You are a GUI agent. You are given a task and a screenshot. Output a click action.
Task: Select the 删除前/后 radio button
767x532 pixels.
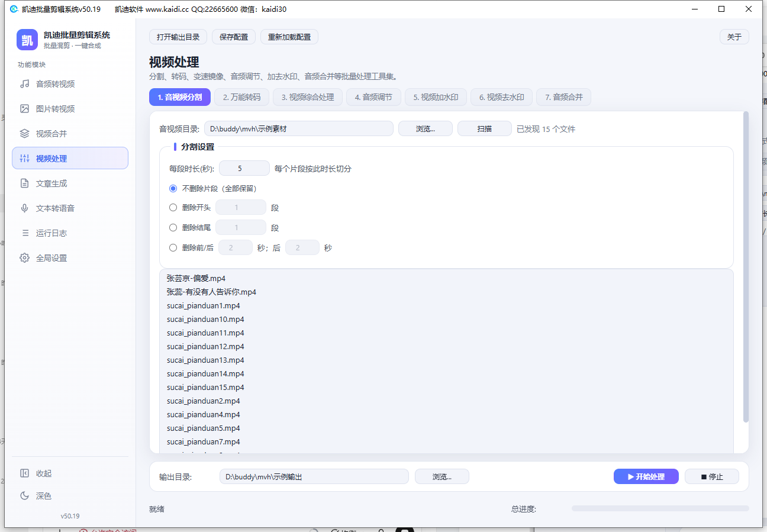click(173, 248)
